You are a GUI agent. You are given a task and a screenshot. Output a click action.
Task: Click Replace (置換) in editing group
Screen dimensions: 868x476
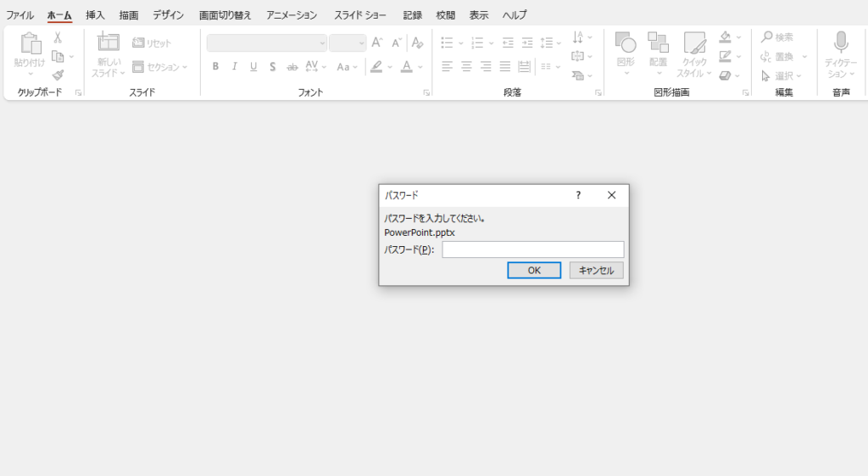777,57
